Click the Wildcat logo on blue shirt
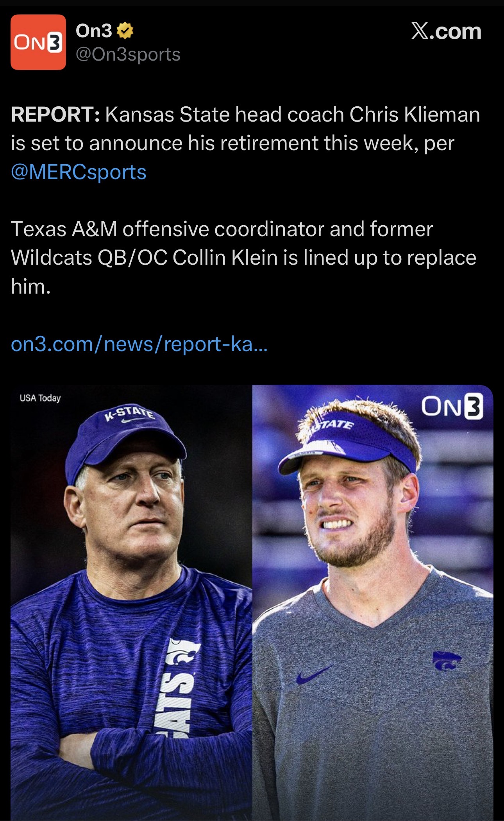 point(183,653)
